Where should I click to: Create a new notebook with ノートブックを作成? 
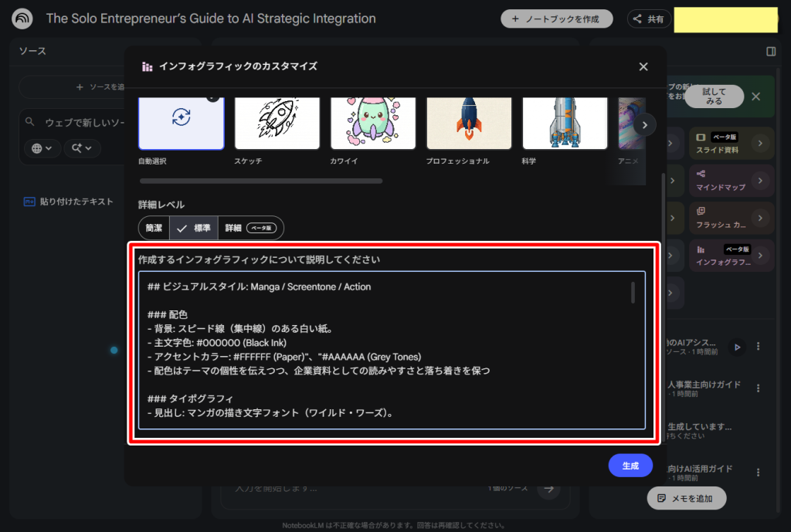click(556, 19)
